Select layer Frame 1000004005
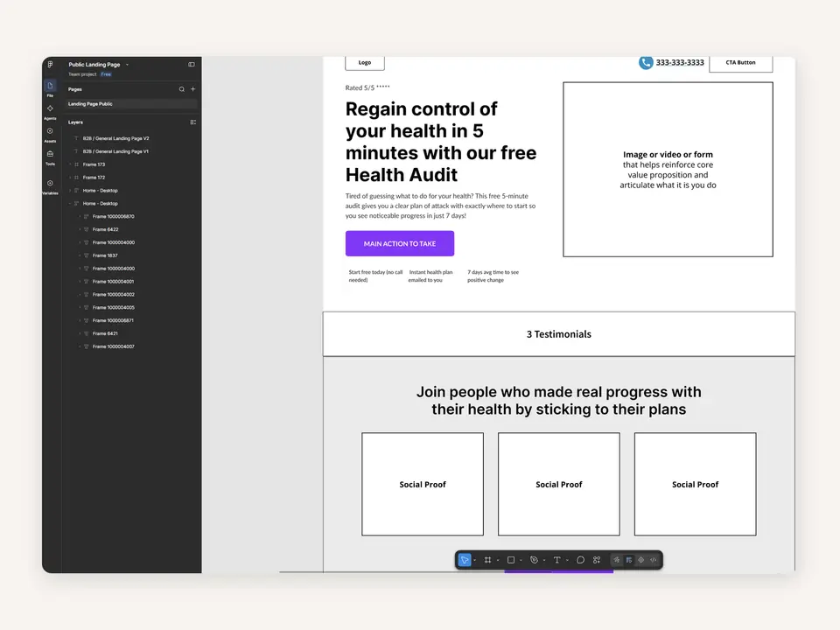The width and height of the screenshot is (840, 630). [113, 307]
